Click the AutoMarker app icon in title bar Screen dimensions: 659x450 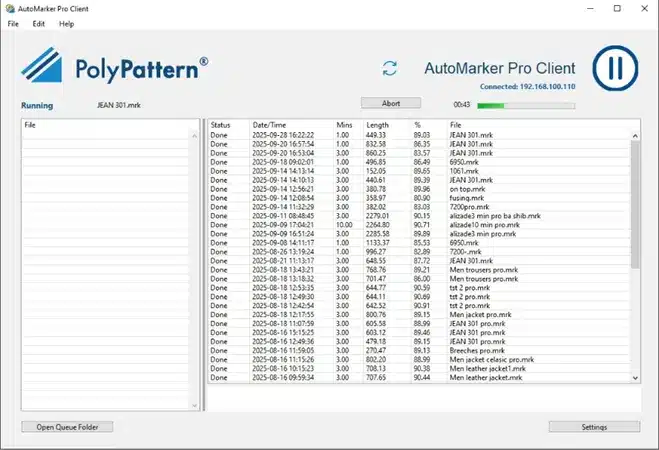(x=10, y=8)
